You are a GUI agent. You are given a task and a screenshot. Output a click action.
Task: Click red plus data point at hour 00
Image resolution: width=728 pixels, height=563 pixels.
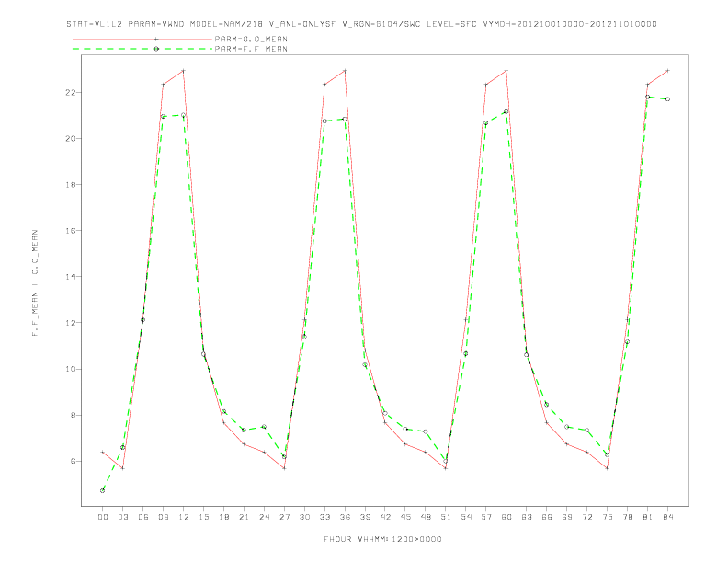pyautogui.click(x=103, y=452)
